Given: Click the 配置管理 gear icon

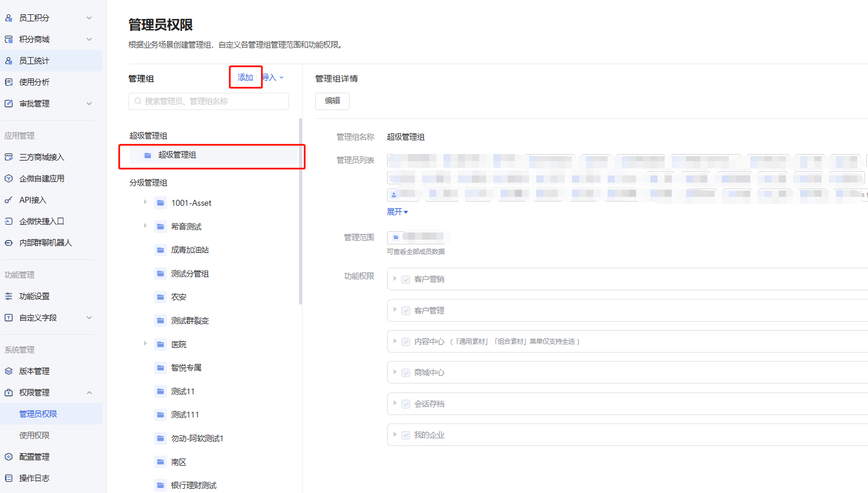Looking at the screenshot, I should [9, 457].
